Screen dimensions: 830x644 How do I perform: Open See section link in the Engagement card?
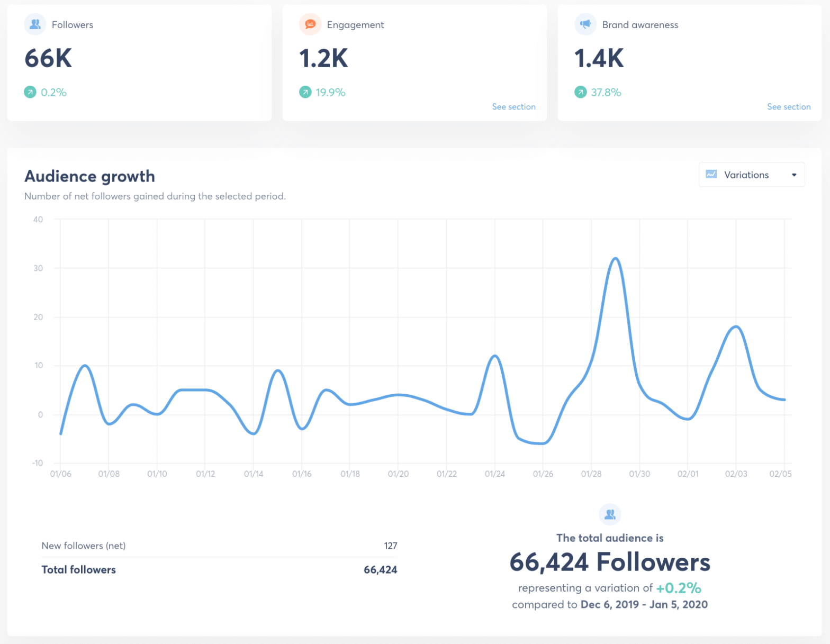[x=513, y=107]
